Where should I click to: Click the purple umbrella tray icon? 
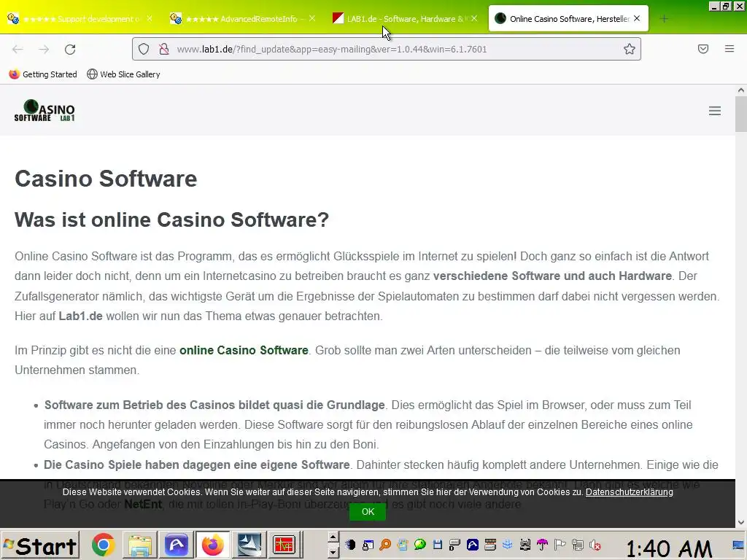coord(542,545)
